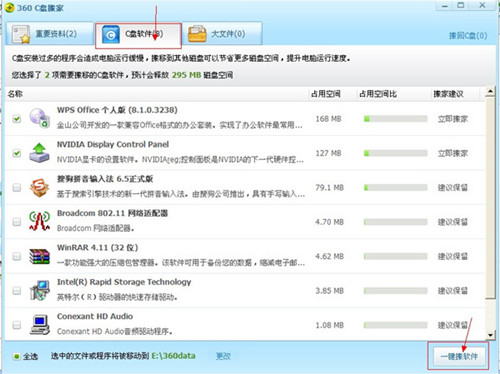Sort by the 占用空间 column header
Viewport: 500px width, 374px height.
(x=326, y=94)
